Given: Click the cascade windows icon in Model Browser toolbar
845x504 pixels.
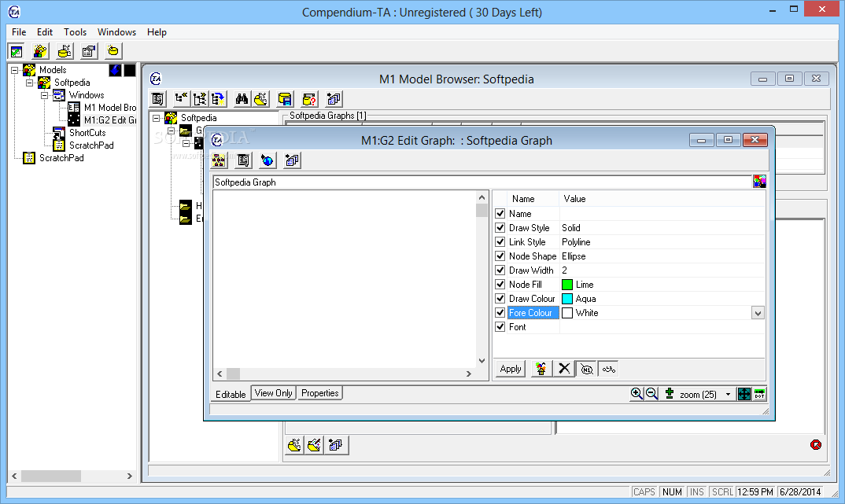Looking at the screenshot, I should (334, 99).
